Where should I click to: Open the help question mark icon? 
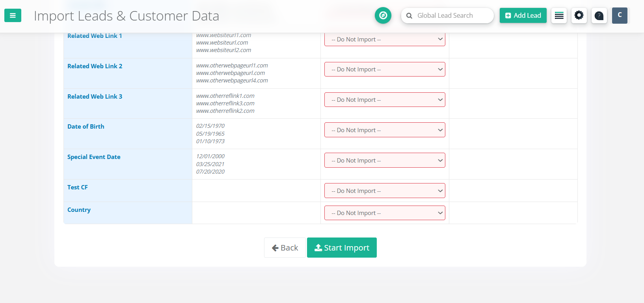tap(599, 16)
